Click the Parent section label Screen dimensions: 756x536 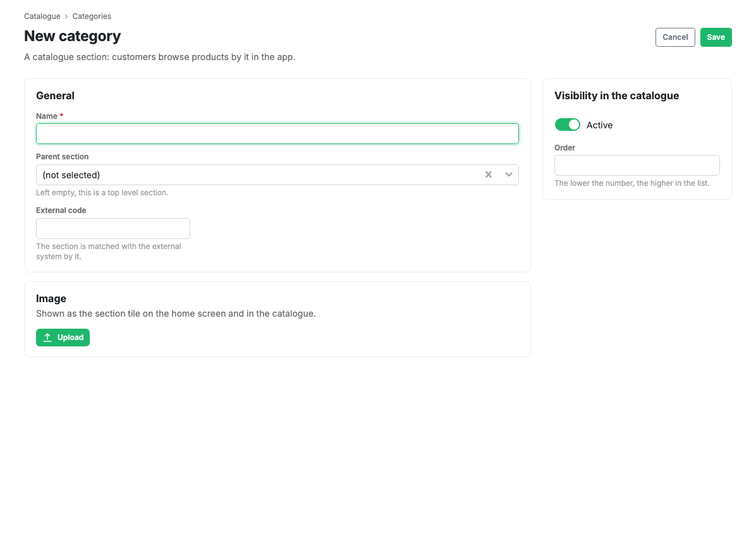point(62,157)
